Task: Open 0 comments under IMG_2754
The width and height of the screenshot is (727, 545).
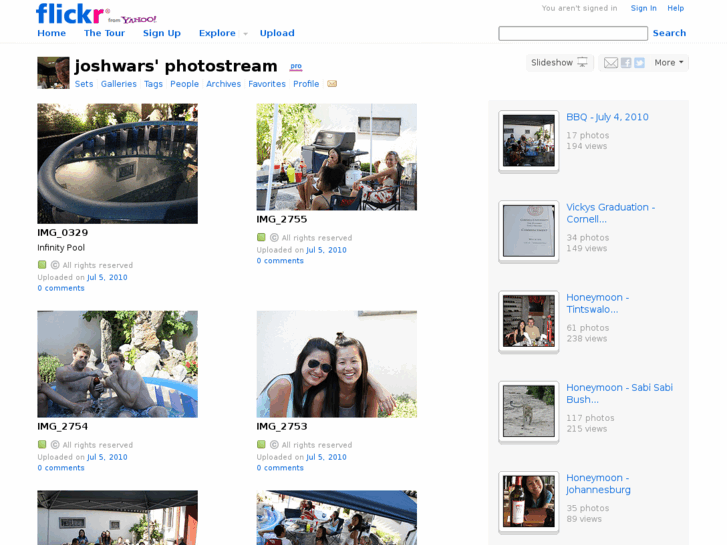Action: (61, 468)
